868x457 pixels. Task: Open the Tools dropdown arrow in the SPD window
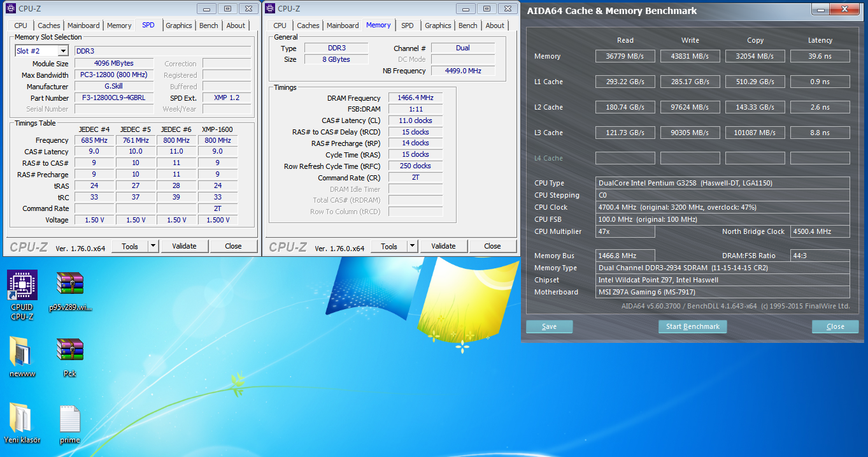pos(153,246)
